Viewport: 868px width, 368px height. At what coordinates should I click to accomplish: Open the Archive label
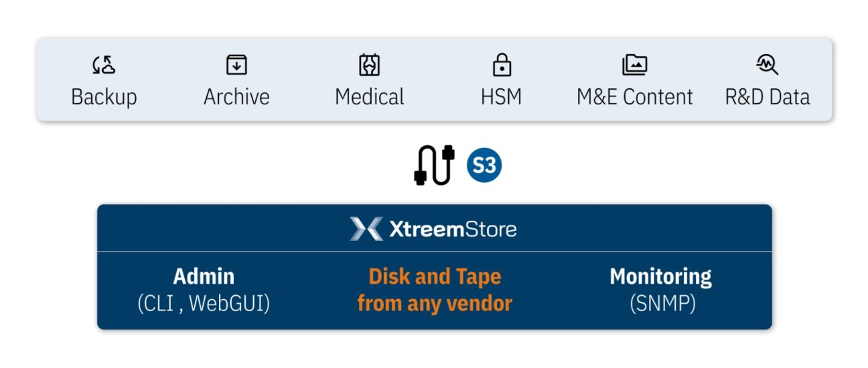pyautogui.click(x=236, y=97)
